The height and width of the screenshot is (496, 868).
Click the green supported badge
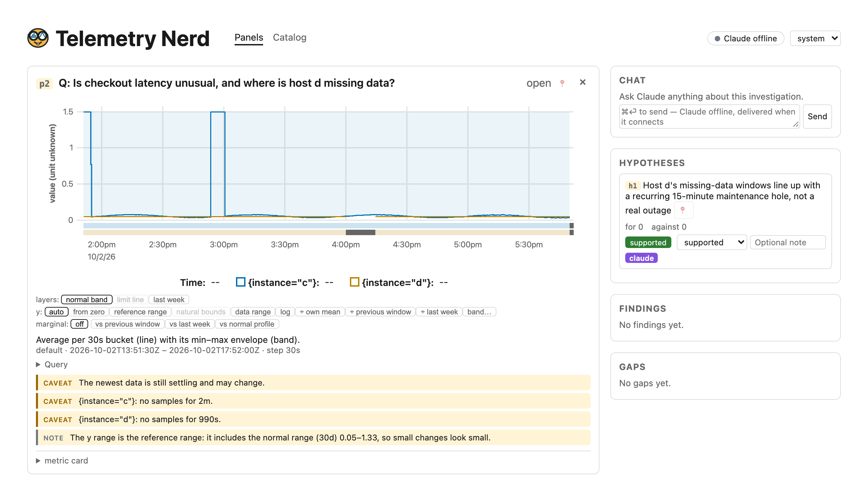[648, 242]
